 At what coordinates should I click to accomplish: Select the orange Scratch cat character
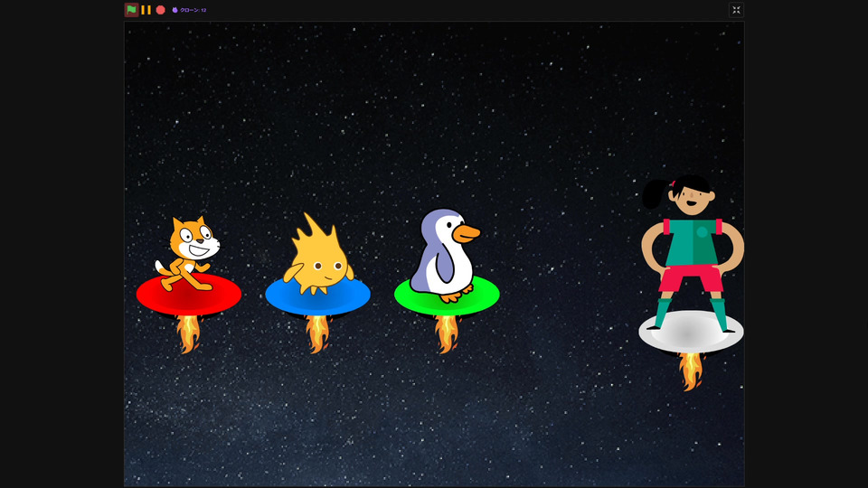tap(188, 252)
